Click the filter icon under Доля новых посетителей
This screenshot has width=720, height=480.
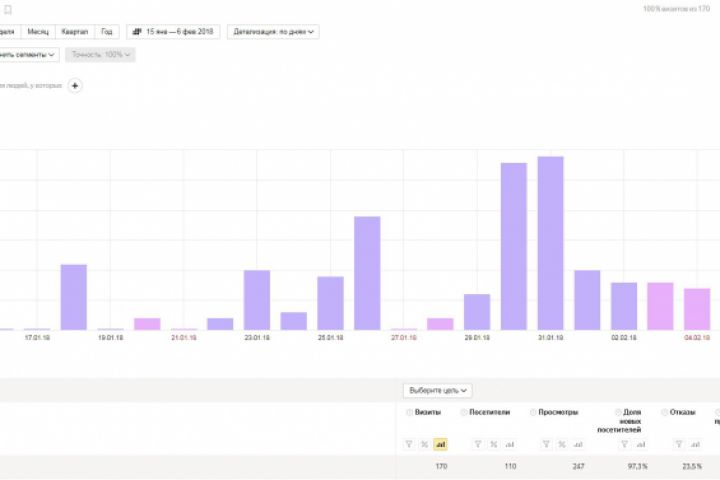(624, 444)
